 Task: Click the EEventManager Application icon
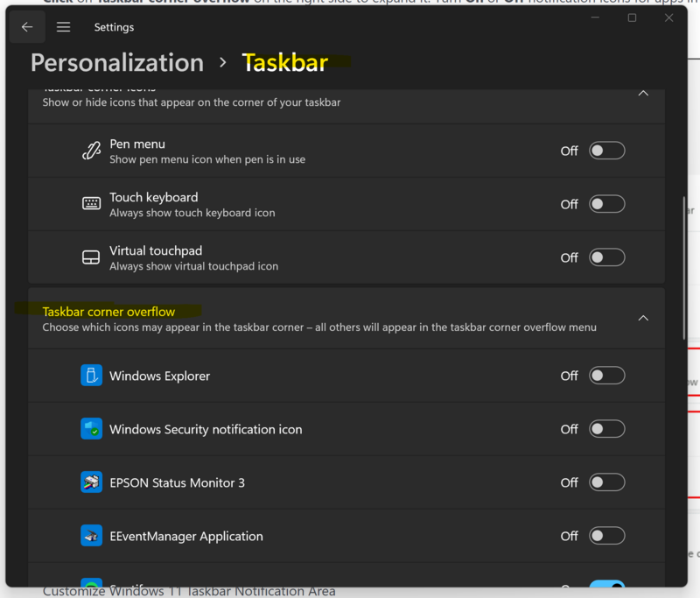click(92, 536)
